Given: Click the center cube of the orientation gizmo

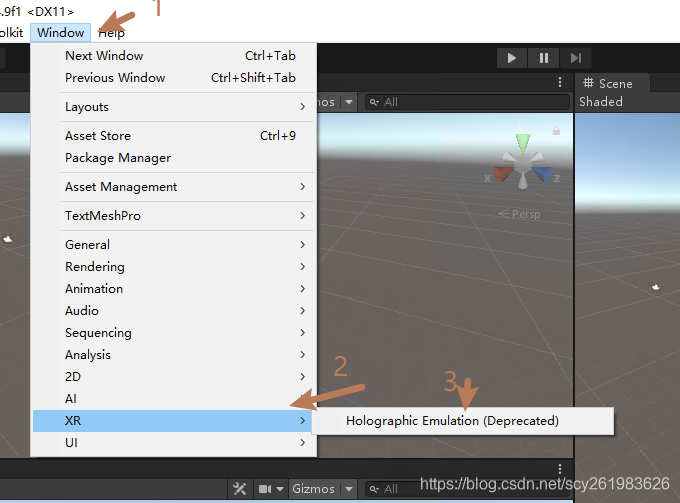Looking at the screenshot, I should pos(523,165).
